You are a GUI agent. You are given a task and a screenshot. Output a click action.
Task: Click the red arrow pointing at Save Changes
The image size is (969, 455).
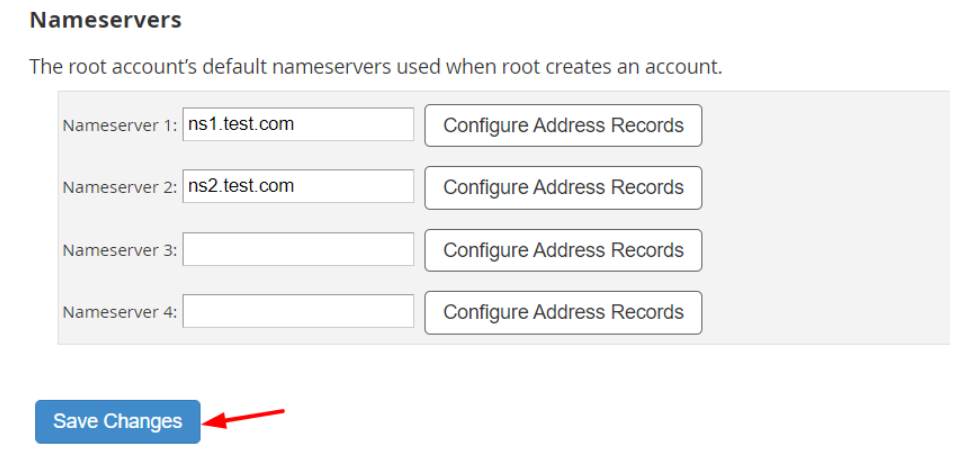[250, 416]
